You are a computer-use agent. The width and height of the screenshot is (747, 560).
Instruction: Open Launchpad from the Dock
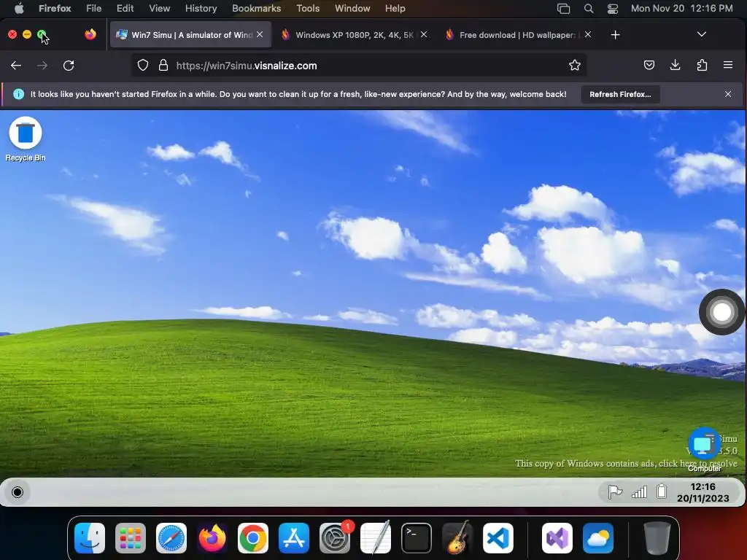[130, 538]
